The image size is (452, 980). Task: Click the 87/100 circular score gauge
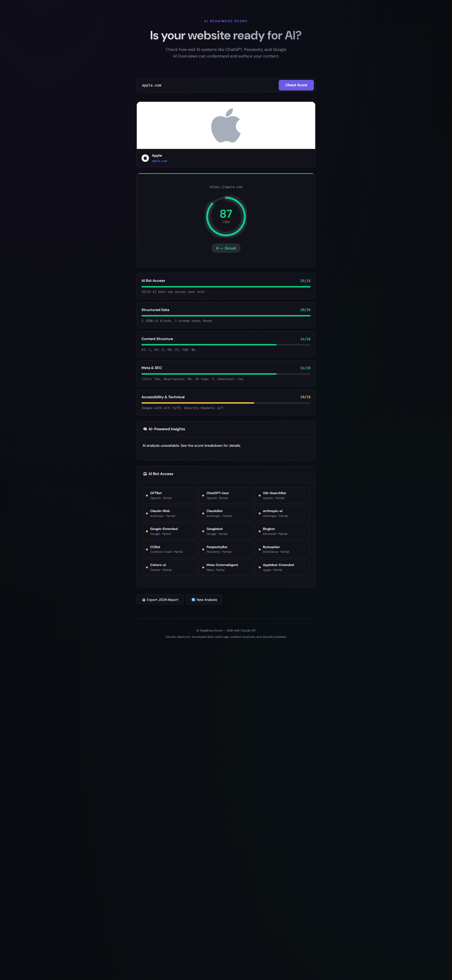click(226, 217)
